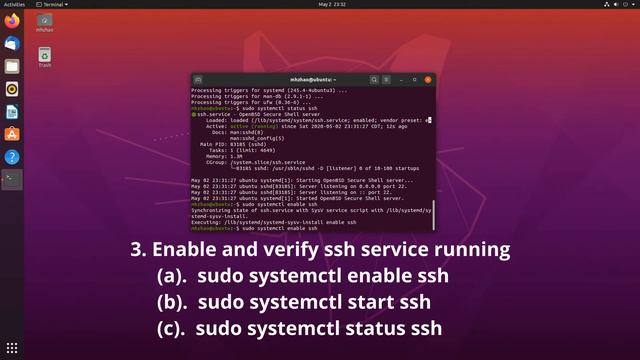Show Applications grid at dock bottom
The height and width of the screenshot is (360, 640).
tap(12, 348)
